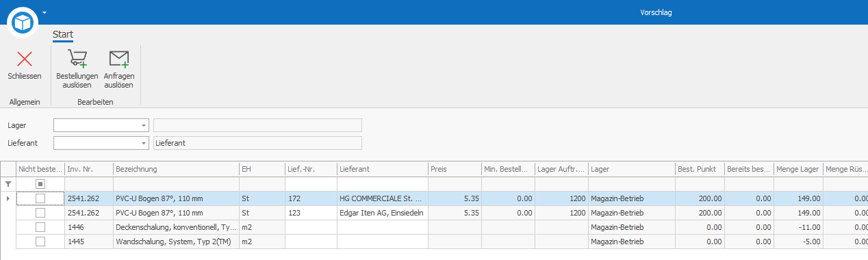Select cell Deckenschalung, konventionell
868x260 pixels.
click(176, 227)
